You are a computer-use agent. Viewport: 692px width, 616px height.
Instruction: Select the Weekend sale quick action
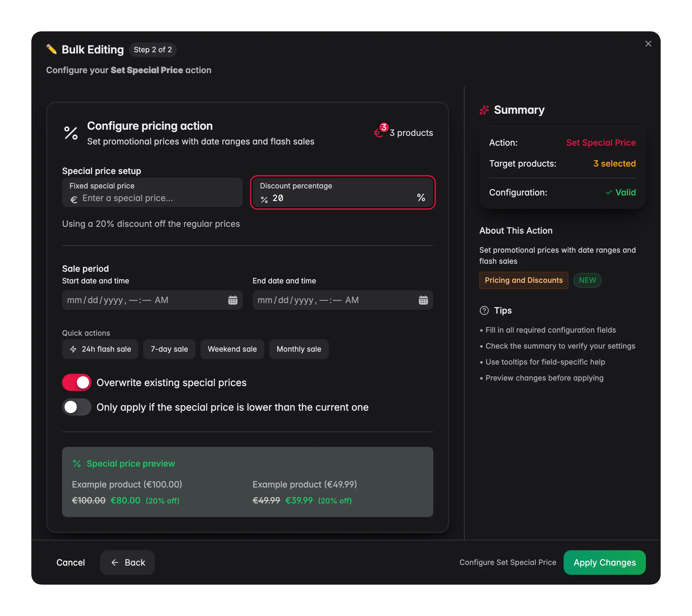pyautogui.click(x=232, y=349)
